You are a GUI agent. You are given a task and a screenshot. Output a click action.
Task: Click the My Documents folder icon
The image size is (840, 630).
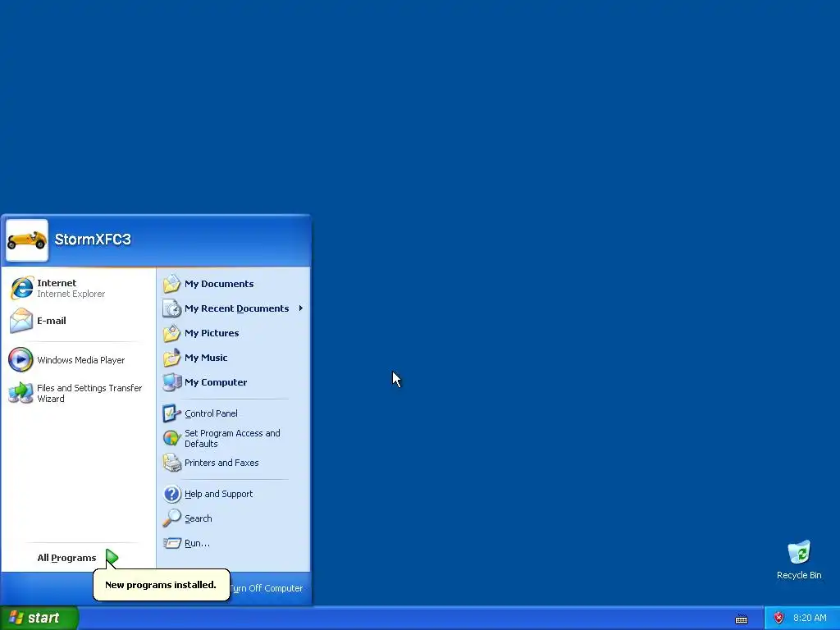(172, 284)
